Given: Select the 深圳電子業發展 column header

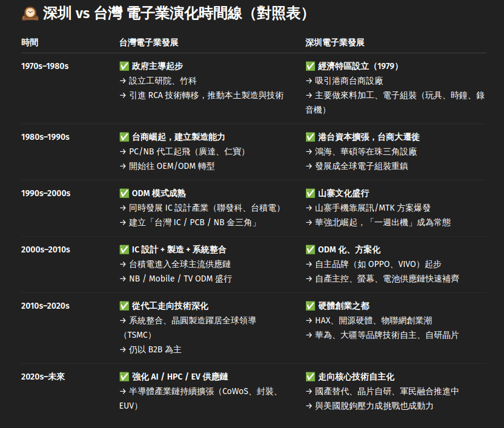Looking at the screenshot, I should click(x=334, y=42).
